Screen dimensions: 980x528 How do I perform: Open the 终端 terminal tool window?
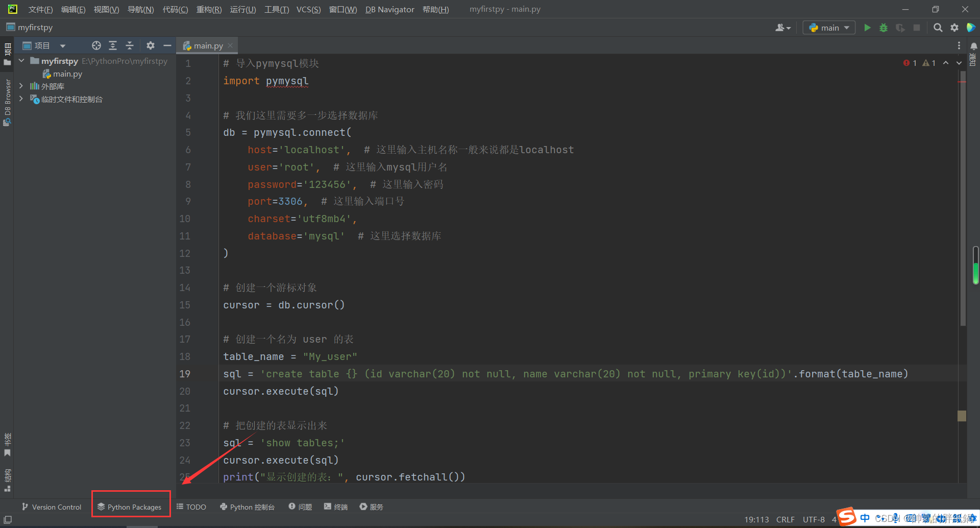(335, 507)
